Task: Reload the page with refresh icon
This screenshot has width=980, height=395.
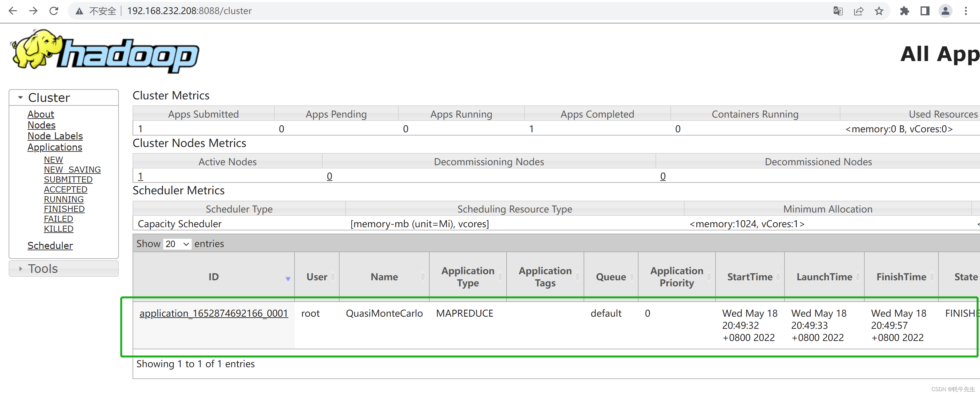Action: coord(54,11)
